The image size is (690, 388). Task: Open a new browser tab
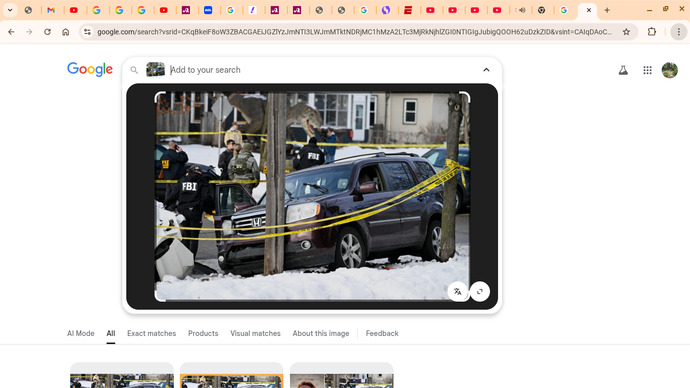607,10
